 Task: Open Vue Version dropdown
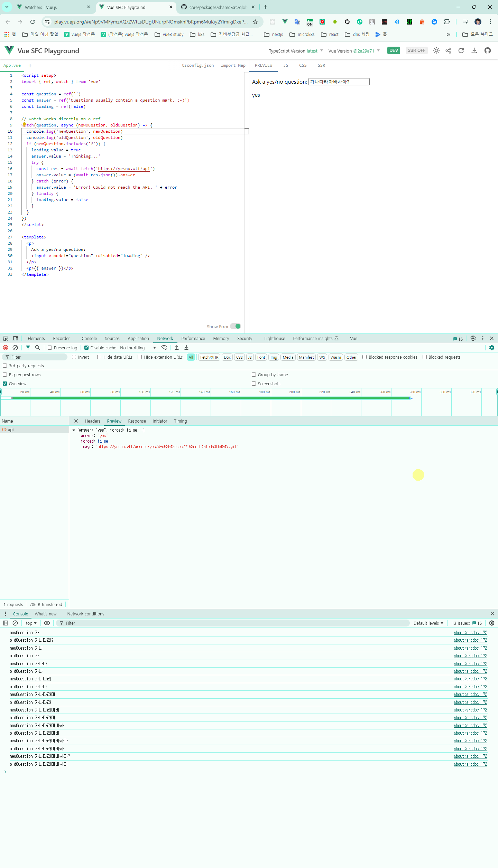(354, 51)
